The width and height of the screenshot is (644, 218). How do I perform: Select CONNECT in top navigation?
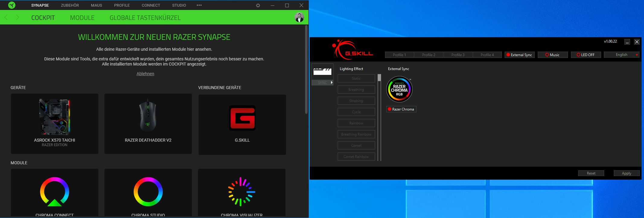151,5
